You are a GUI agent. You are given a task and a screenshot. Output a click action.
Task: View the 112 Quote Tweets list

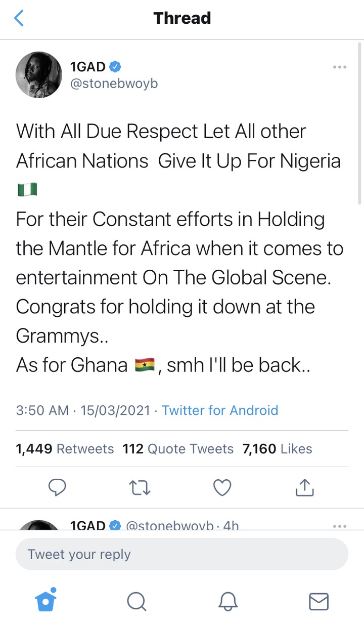coord(178,448)
